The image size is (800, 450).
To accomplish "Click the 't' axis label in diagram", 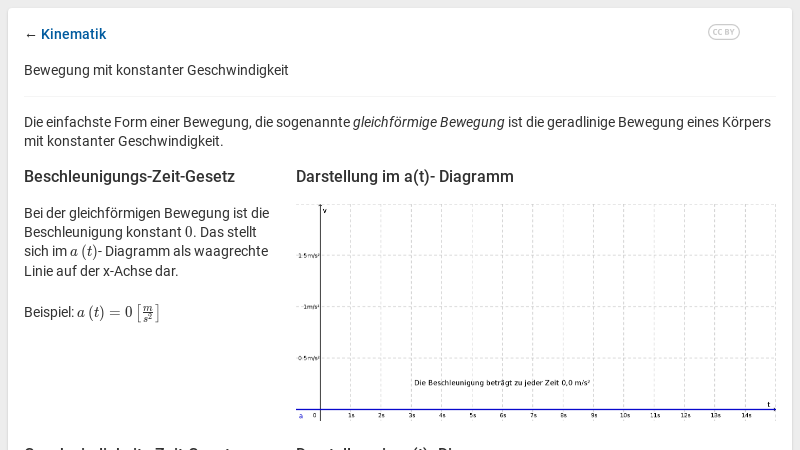I will (768, 405).
